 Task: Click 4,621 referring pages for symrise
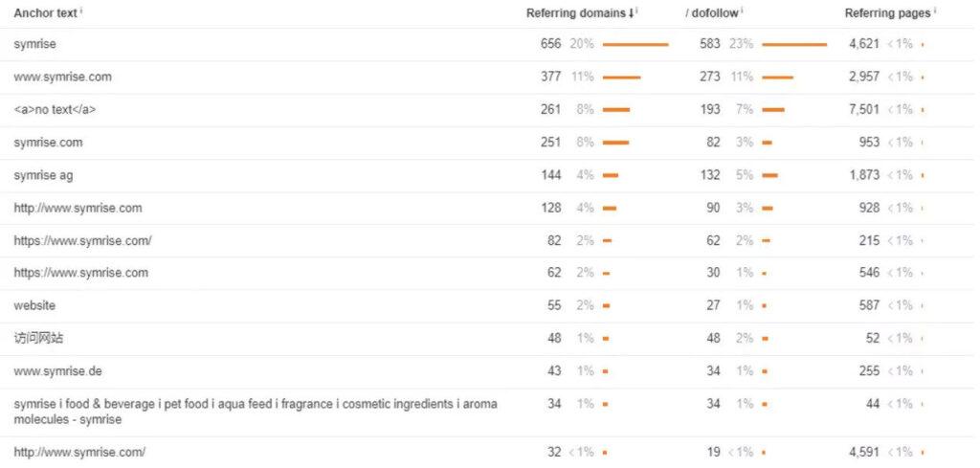[x=863, y=44]
